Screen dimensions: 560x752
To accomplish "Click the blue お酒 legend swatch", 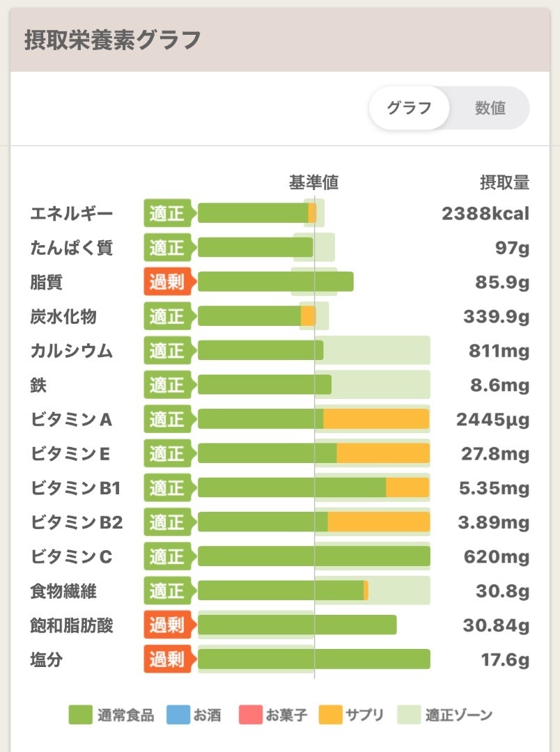I will point(178,715).
